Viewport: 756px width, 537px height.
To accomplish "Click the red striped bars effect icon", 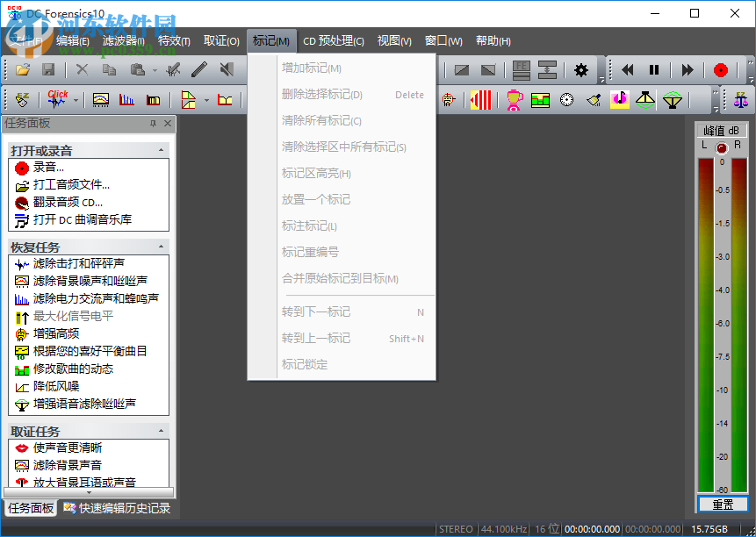I will (x=480, y=100).
